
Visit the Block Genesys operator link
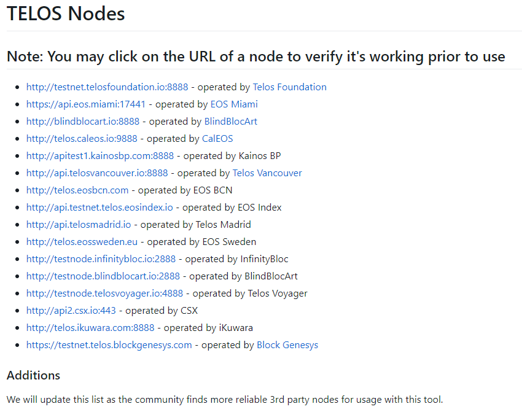(x=287, y=345)
